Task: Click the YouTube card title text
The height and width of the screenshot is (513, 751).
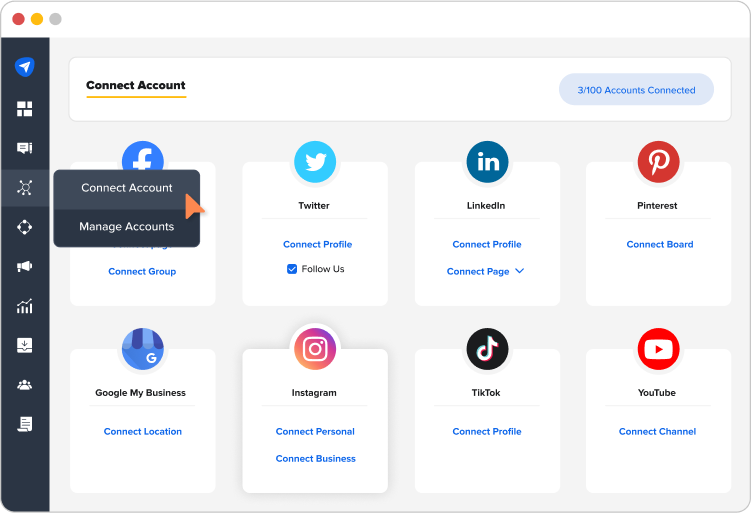Action: (x=657, y=393)
